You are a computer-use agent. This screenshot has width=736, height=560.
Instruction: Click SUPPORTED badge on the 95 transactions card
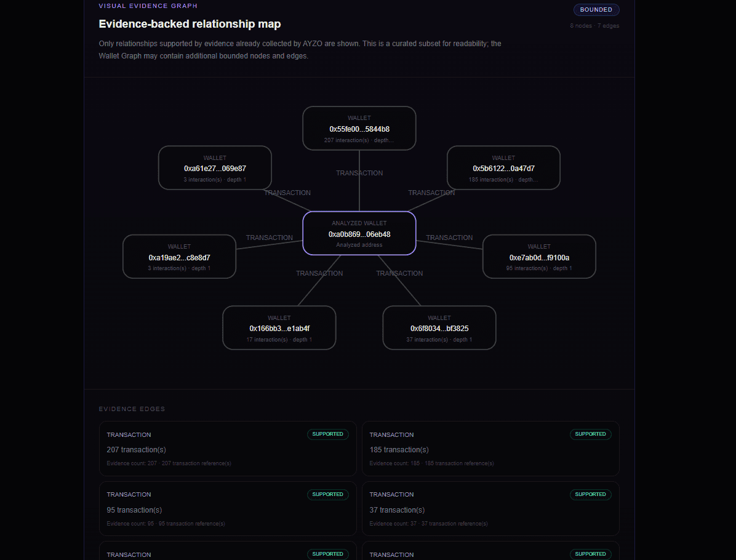coord(327,494)
